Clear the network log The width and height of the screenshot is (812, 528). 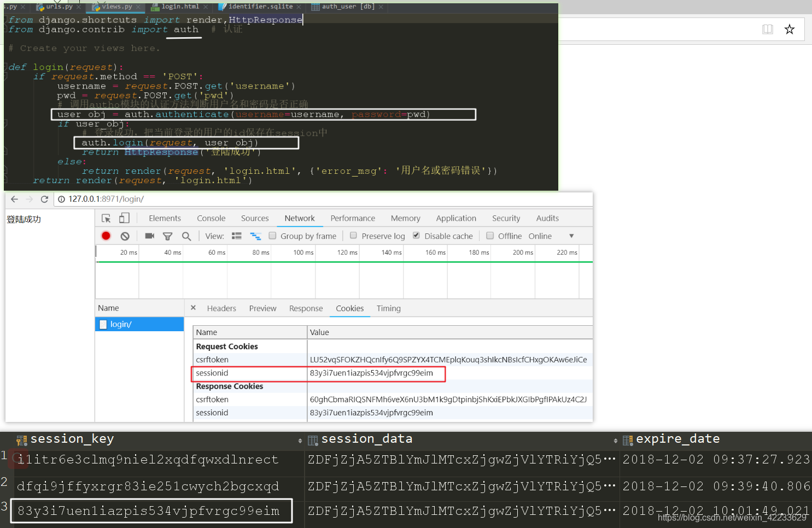[x=125, y=236]
